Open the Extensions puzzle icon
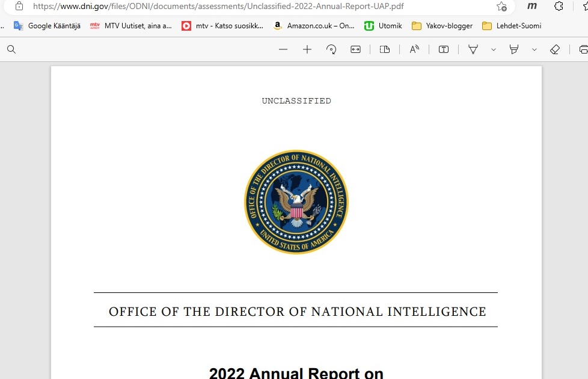 559,6
